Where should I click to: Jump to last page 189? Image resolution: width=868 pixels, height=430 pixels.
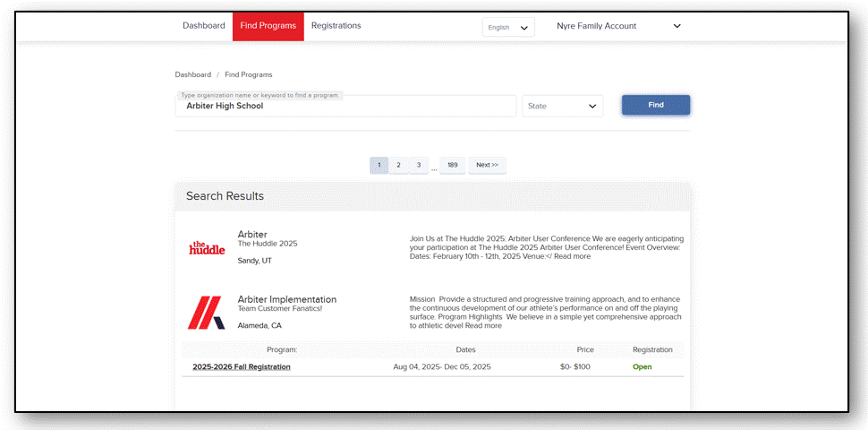click(x=452, y=165)
